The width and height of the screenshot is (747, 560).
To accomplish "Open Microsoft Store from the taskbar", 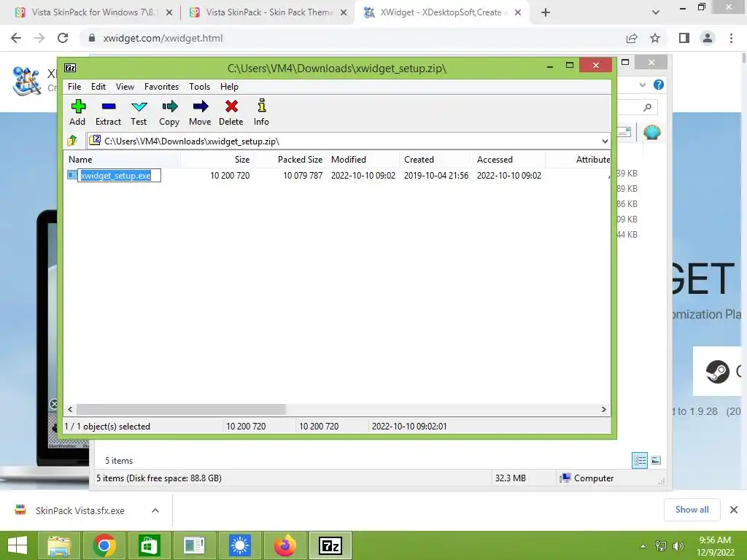I will pyautogui.click(x=149, y=545).
